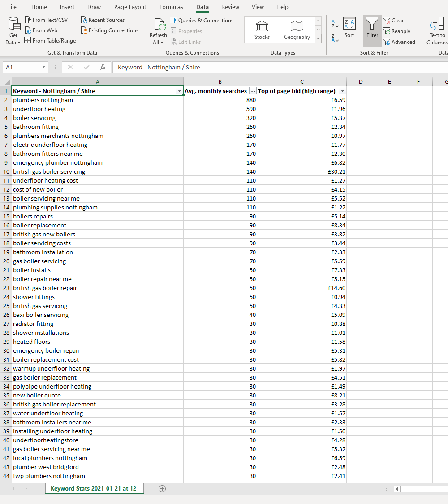Click the 880 searches cell
The width and height of the screenshot is (448, 504).
220,100
